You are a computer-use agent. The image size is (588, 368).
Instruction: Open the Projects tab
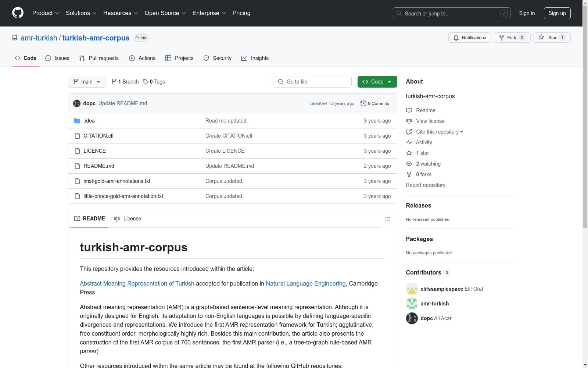[179, 58]
